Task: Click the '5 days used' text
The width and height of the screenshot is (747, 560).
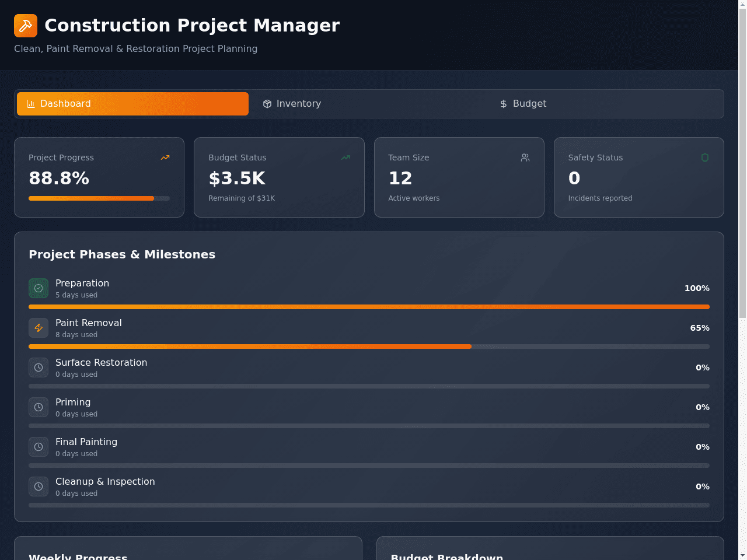Action: (76, 295)
